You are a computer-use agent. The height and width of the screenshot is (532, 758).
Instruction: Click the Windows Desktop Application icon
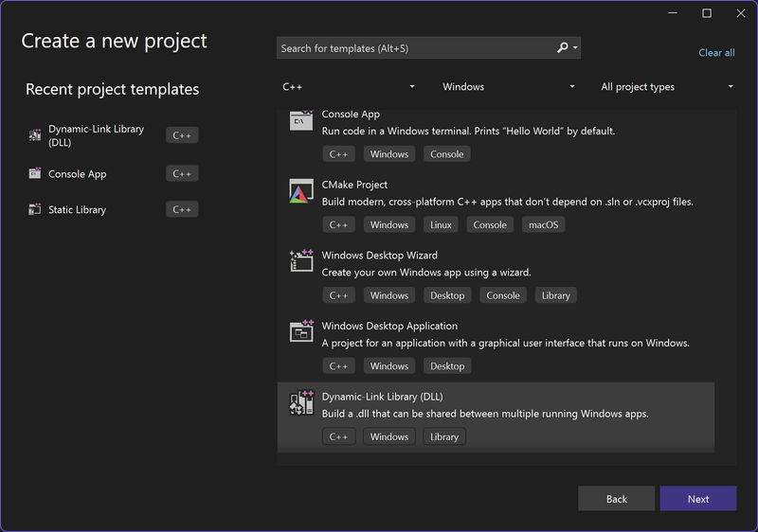coord(301,331)
